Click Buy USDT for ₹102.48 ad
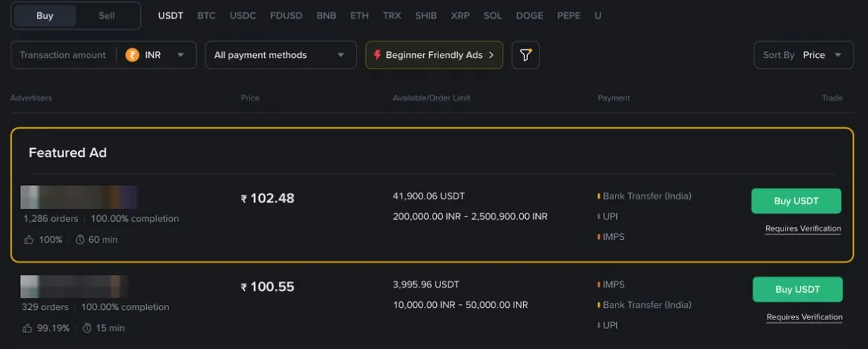This screenshot has width=868, height=349. point(796,201)
